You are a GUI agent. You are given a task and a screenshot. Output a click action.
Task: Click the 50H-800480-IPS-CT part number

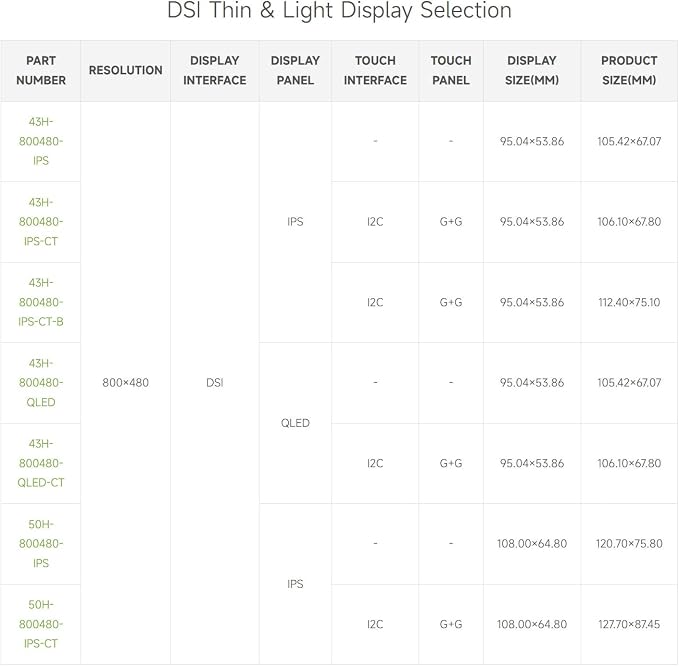(41, 624)
